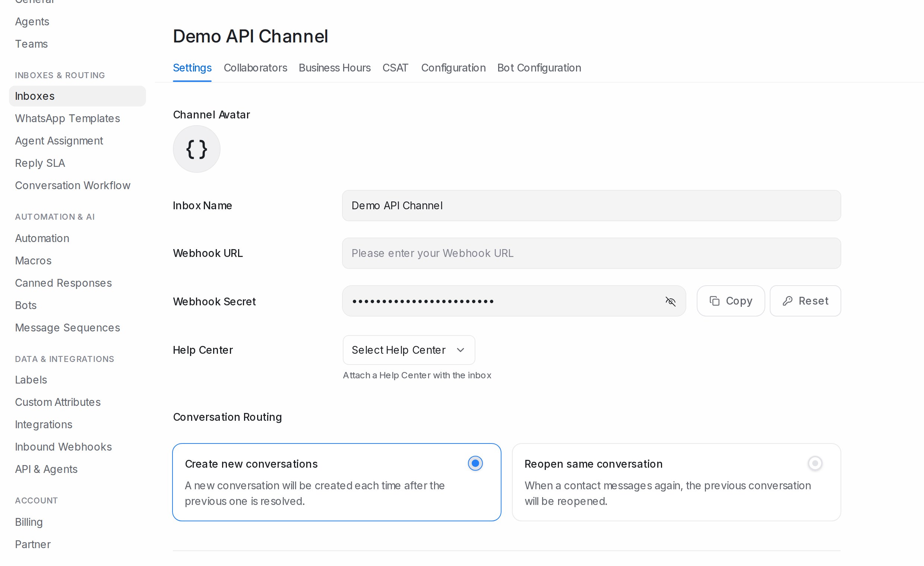Click the channel avatar braces icon
Image resolution: width=924 pixels, height=566 pixels.
196,149
